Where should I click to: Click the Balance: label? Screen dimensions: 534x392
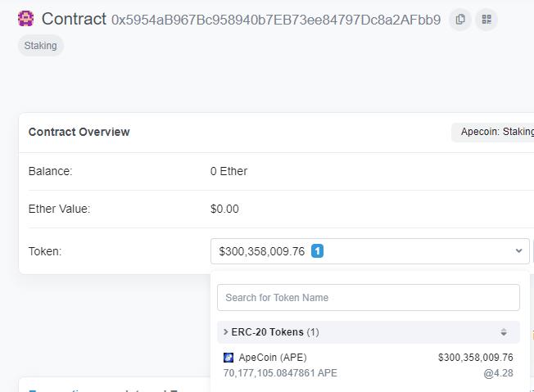(x=51, y=171)
